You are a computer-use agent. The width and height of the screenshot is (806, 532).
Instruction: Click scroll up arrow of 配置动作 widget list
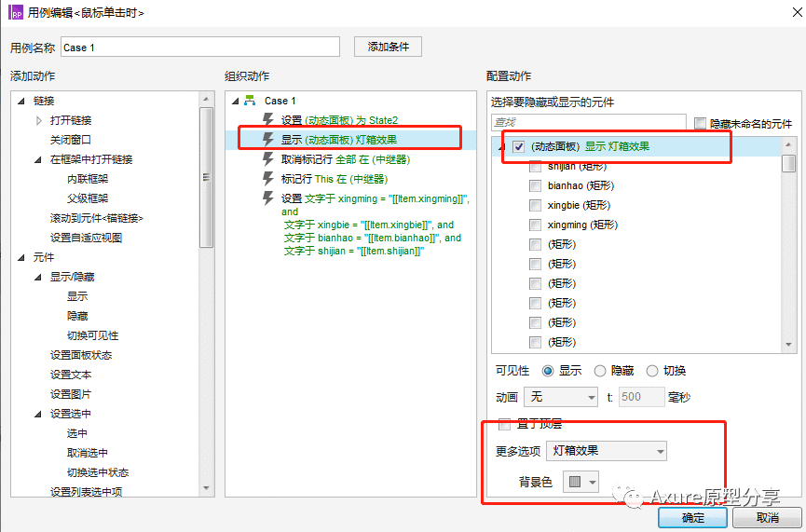click(788, 145)
